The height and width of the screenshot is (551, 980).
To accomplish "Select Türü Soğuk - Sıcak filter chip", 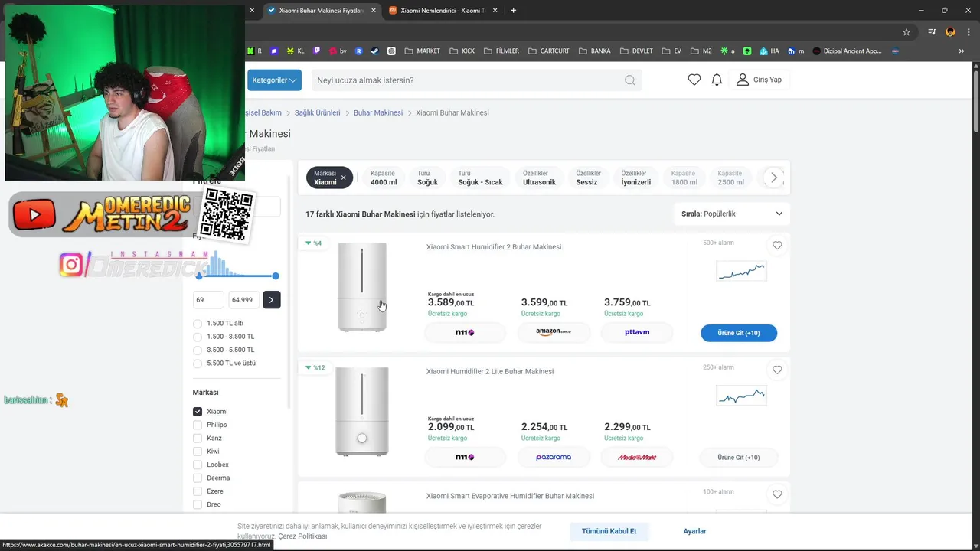I will 480,178.
